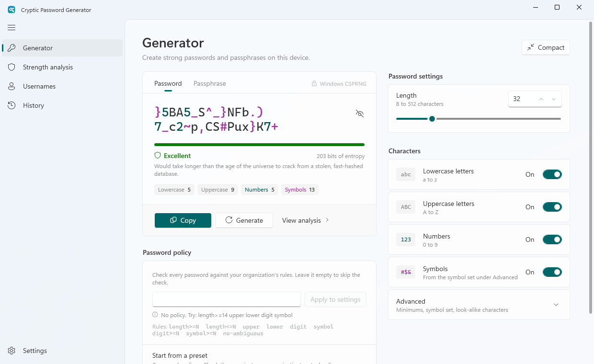Open the hamburger navigation menu
This screenshot has height=364, width=594.
click(x=11, y=28)
